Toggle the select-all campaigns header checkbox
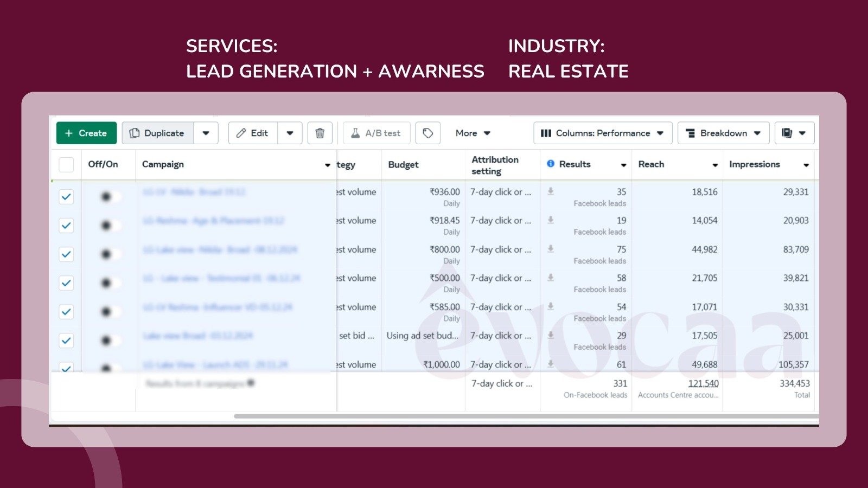Screen dimensions: 868x488 tap(66, 164)
